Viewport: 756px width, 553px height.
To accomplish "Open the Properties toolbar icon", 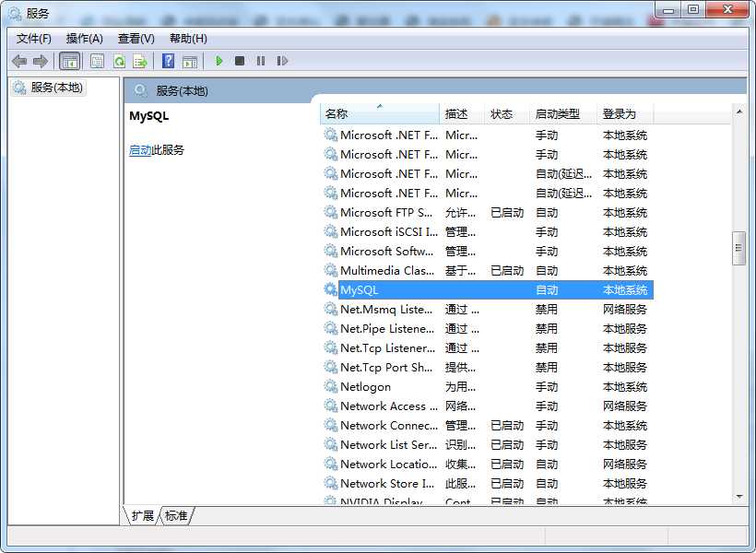I will (97, 61).
